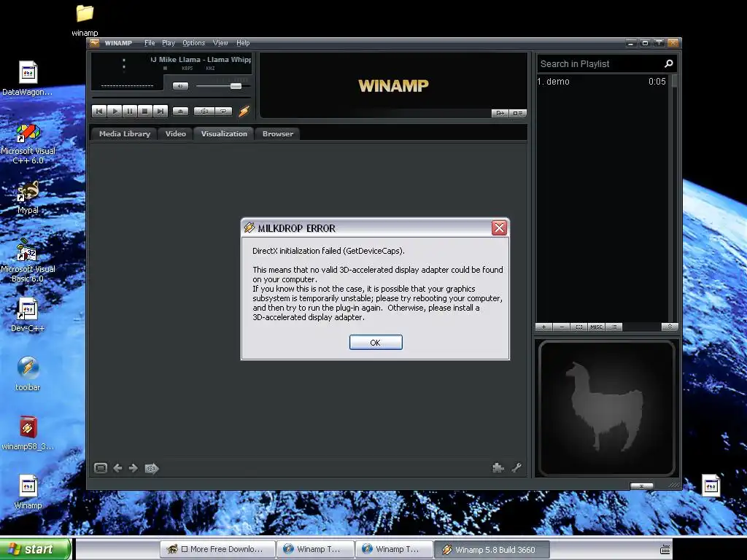Screen dimensions: 747x560
Task: Open the playlist MISC options button
Action: [597, 327]
